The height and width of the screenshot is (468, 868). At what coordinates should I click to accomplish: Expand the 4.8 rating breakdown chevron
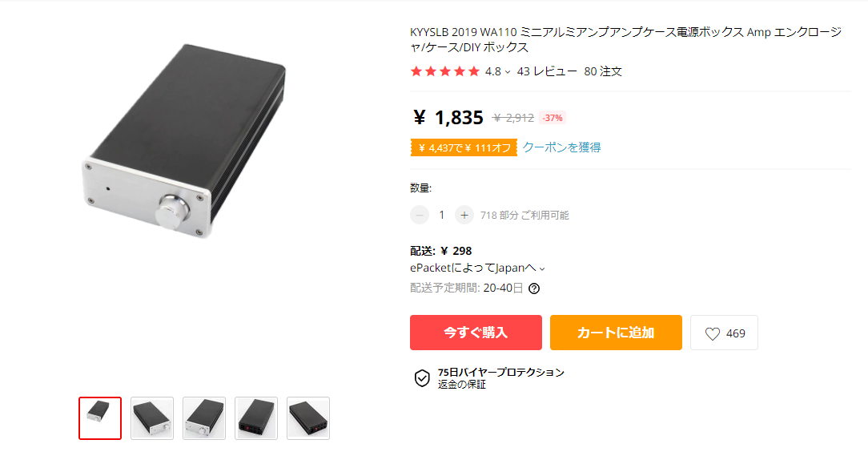508,72
